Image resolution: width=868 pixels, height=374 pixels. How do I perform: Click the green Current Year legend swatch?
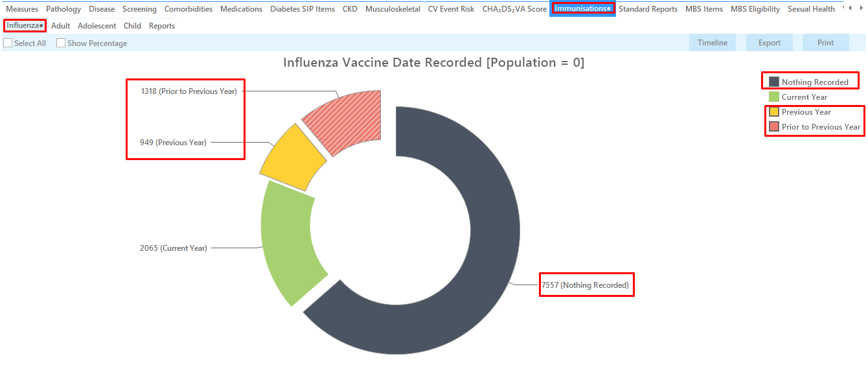click(x=774, y=97)
